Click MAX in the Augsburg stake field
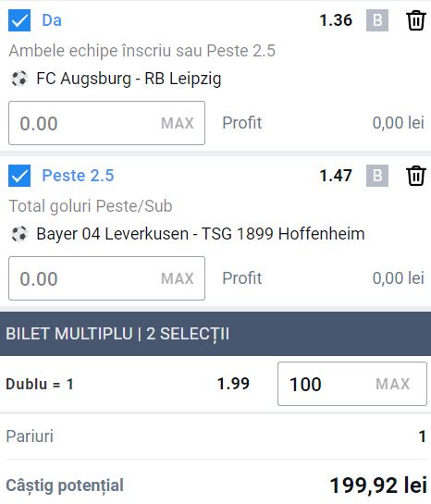This screenshot has height=504, width=431. 178,123
